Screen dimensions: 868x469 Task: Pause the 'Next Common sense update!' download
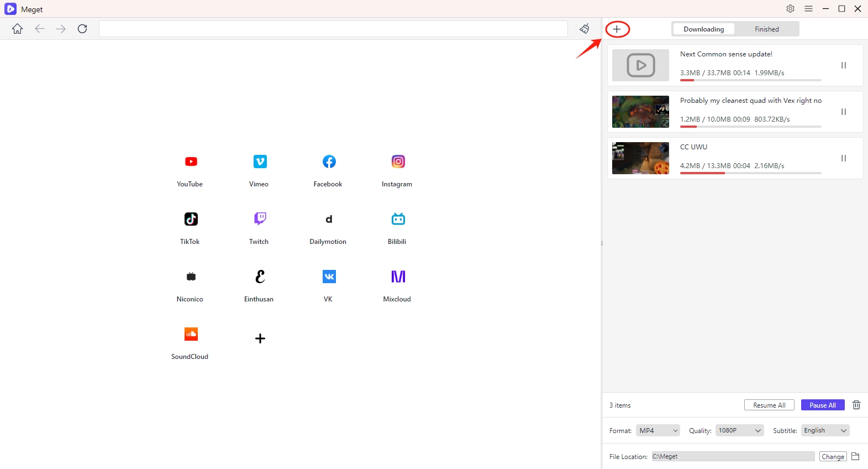click(x=844, y=65)
